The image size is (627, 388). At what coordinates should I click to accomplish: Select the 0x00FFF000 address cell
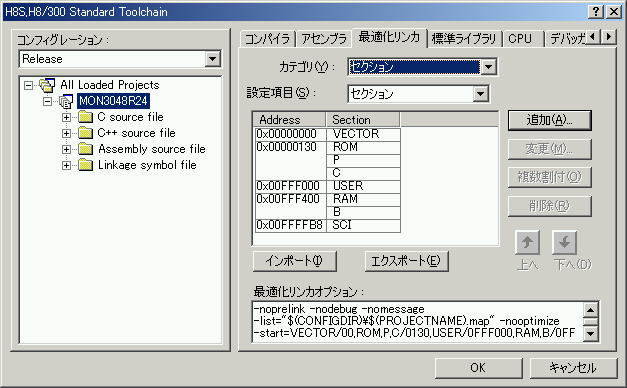click(291, 186)
